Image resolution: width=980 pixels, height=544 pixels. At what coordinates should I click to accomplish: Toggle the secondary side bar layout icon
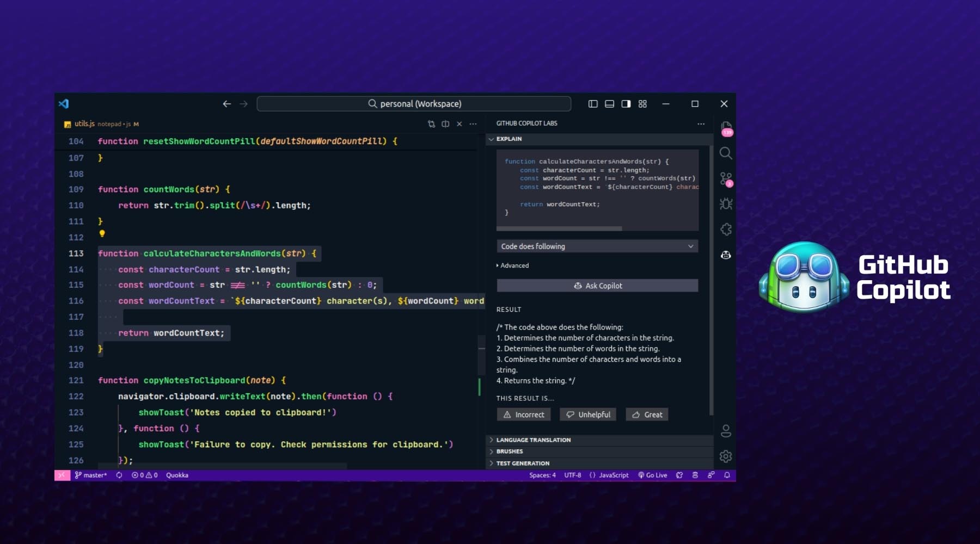point(626,104)
